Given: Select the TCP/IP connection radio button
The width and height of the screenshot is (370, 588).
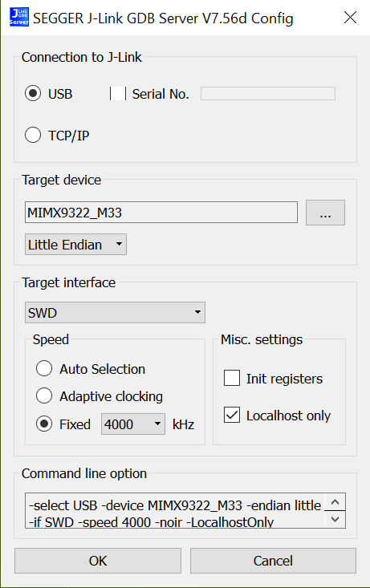Looking at the screenshot, I should point(33,135).
